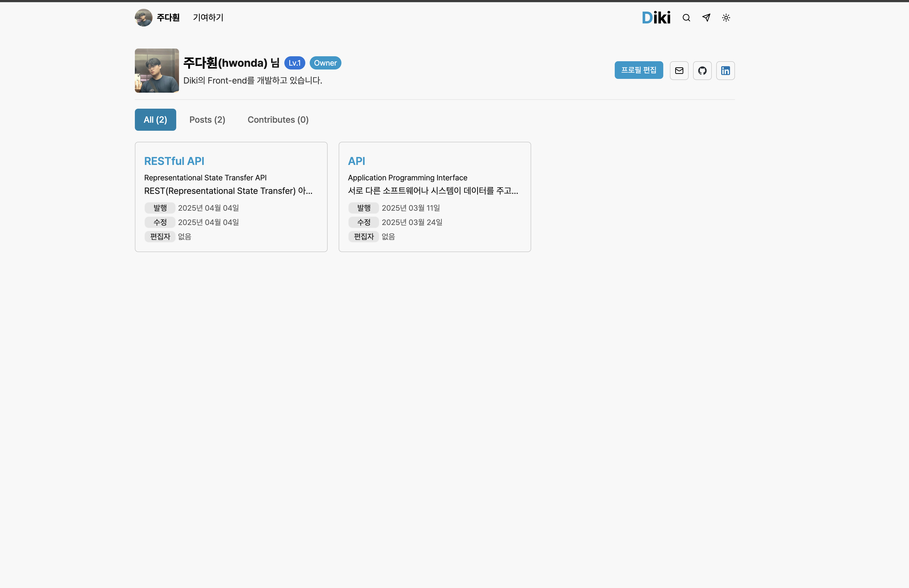Open the GitHub profile icon

click(702, 71)
